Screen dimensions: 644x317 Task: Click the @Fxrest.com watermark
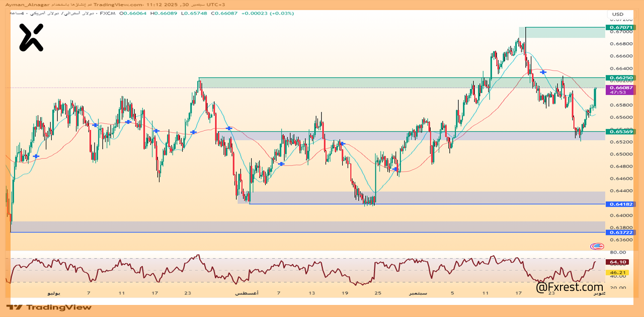[x=569, y=287]
